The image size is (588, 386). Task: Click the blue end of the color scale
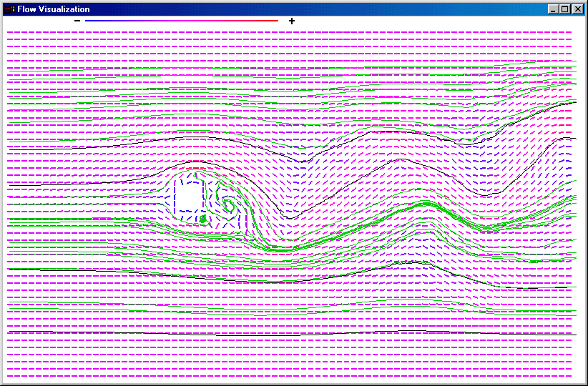click(x=89, y=21)
